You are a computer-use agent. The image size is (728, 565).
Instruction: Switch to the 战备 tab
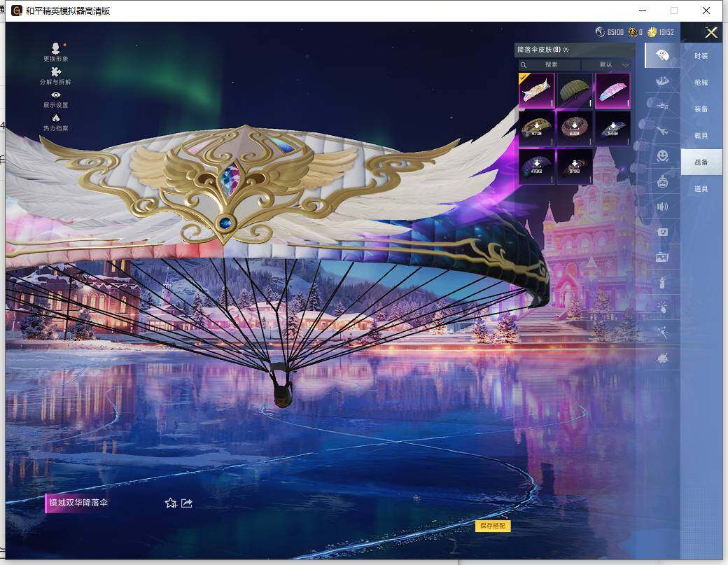(701, 162)
